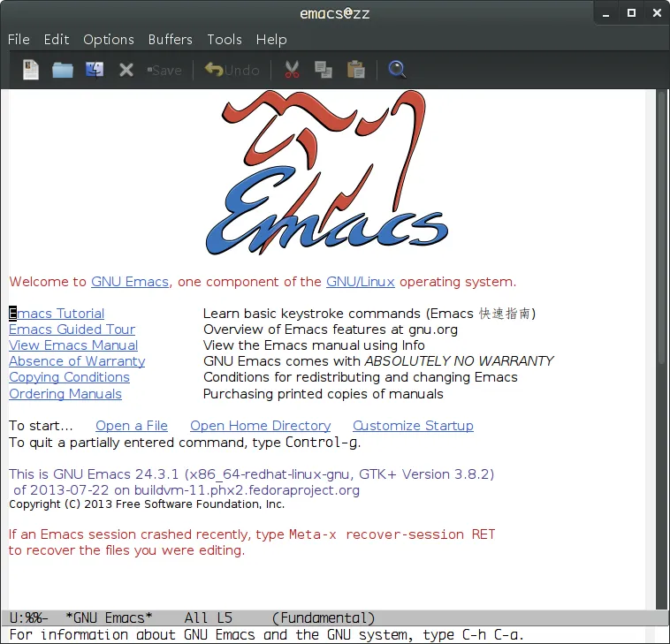
Task: Click the 'Copyright (C) 2013 Free Software Foundation' line
Action: [x=147, y=504]
